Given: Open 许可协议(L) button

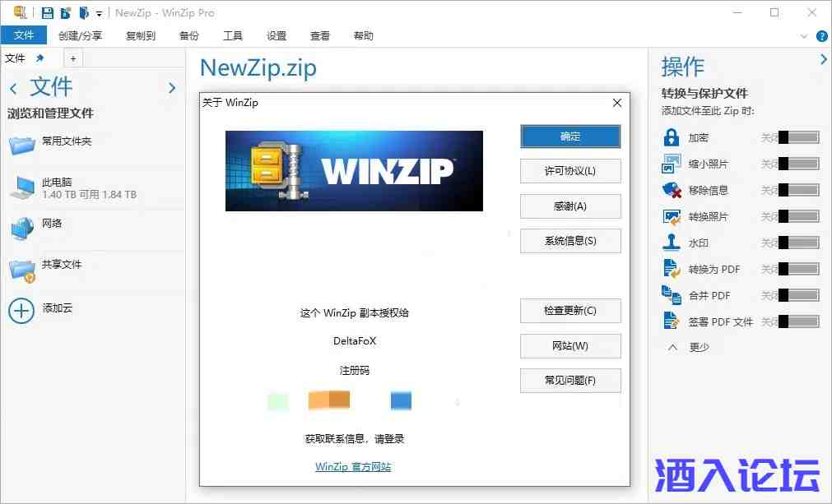Looking at the screenshot, I should 570,171.
